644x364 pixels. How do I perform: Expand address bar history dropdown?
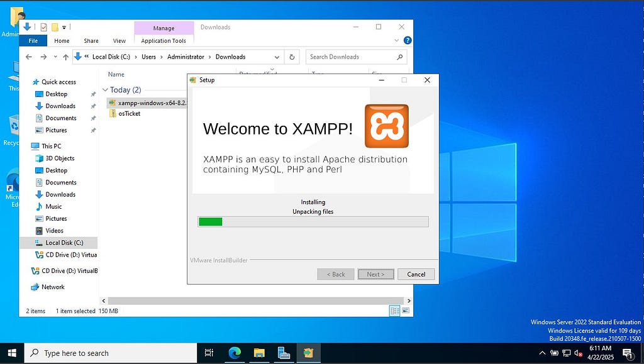pyautogui.click(x=277, y=57)
